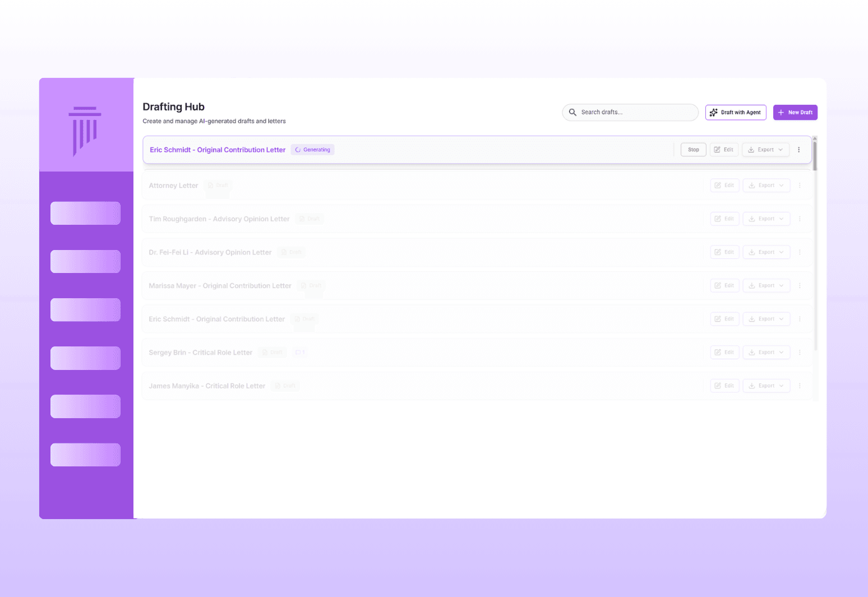
Task: Open James Manyika Critical Role Letter
Action: [207, 386]
